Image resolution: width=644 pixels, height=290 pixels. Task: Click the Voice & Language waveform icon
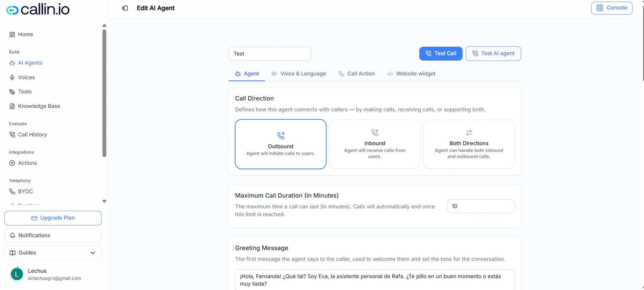pyautogui.click(x=274, y=74)
